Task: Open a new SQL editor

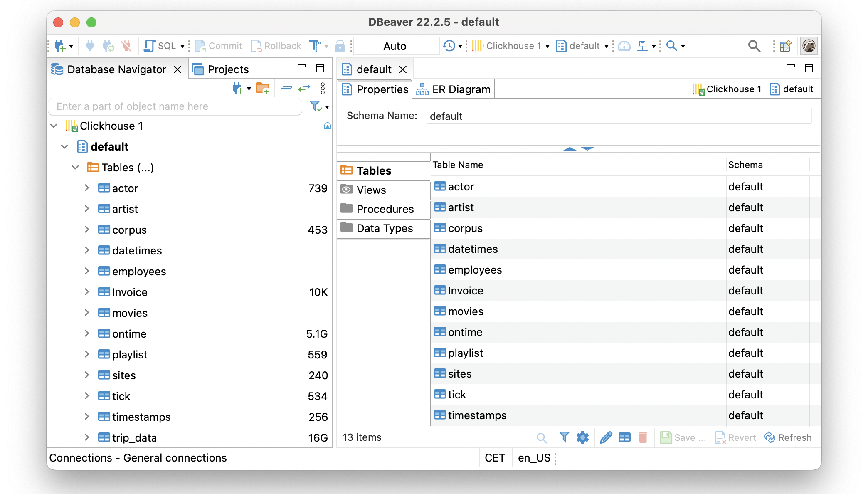Action: pos(160,46)
